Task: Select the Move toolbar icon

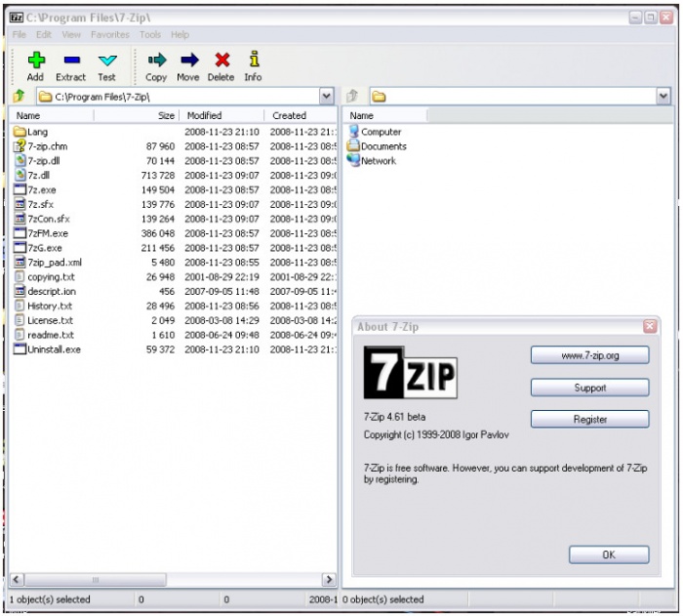Action: (189, 61)
